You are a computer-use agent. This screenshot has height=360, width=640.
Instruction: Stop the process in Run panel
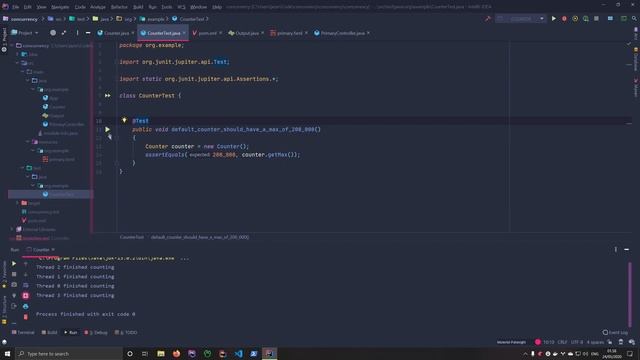(x=14, y=274)
